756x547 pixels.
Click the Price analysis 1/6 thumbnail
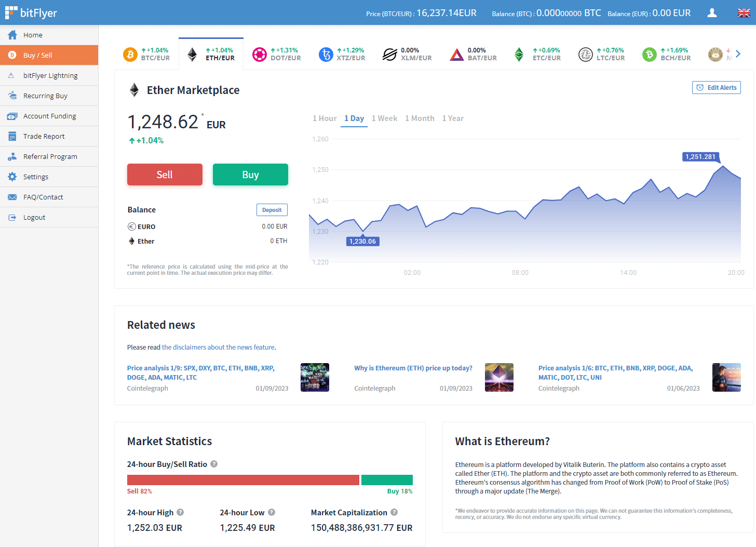[x=726, y=377]
